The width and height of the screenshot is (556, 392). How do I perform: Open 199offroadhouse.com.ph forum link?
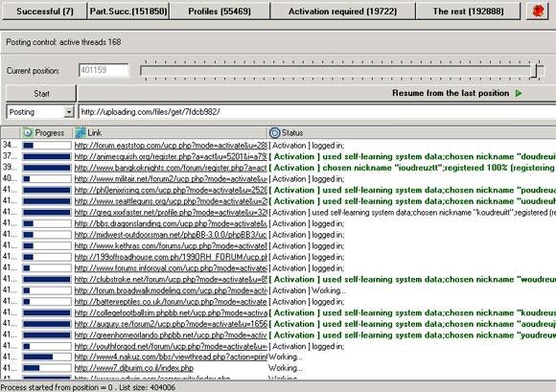coord(171,257)
